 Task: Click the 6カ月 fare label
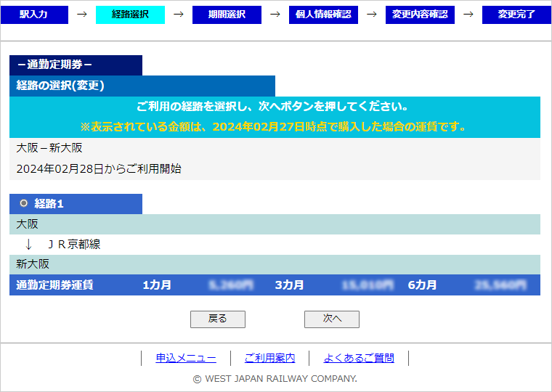422,285
